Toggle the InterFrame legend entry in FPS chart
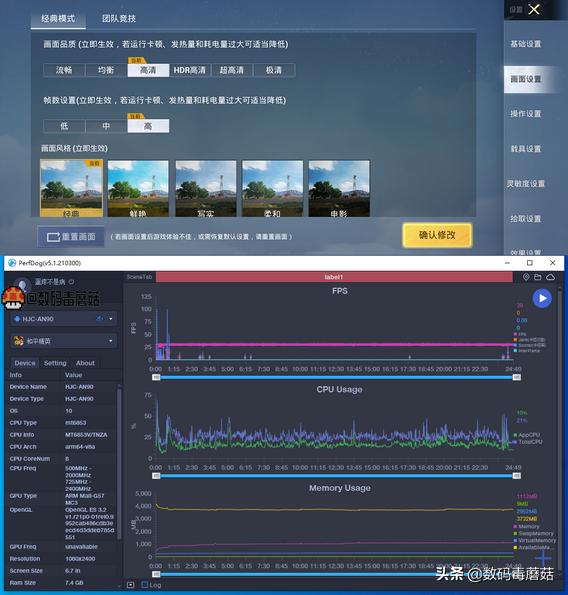The width and height of the screenshot is (568, 595). [x=526, y=351]
